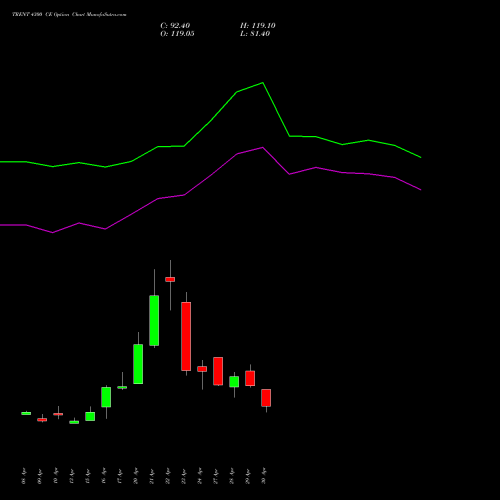Click the 22 Apr date label
Viewport: 500px width, 500px height.
pyautogui.click(x=168, y=476)
